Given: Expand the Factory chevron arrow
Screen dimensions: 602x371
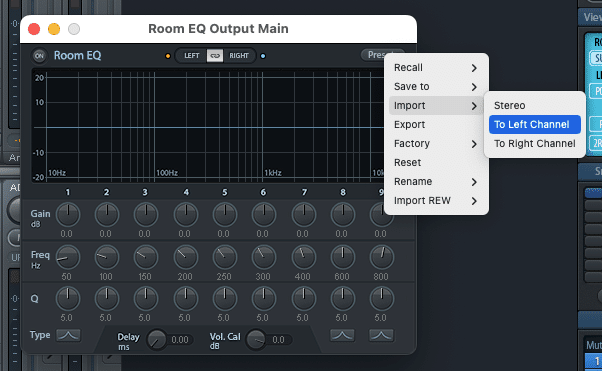Looking at the screenshot, I should click(x=474, y=144).
